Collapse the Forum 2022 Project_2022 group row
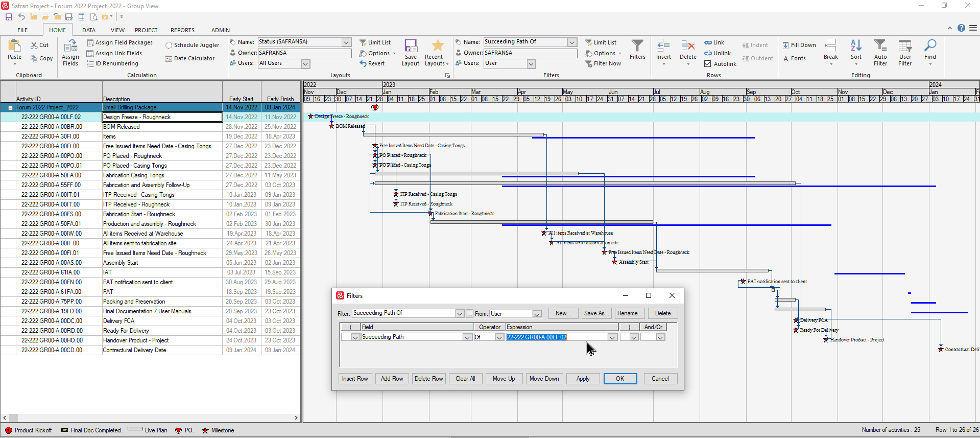 click(x=10, y=108)
